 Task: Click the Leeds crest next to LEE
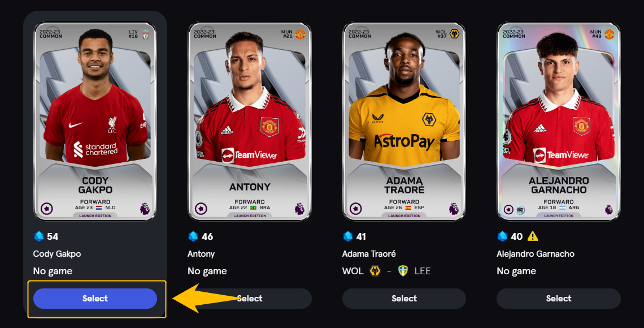pos(403,271)
